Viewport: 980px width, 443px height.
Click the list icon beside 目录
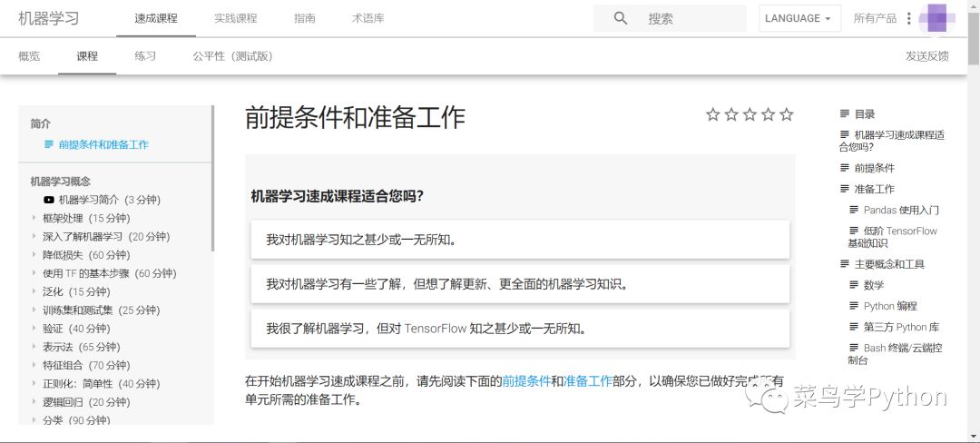click(845, 114)
